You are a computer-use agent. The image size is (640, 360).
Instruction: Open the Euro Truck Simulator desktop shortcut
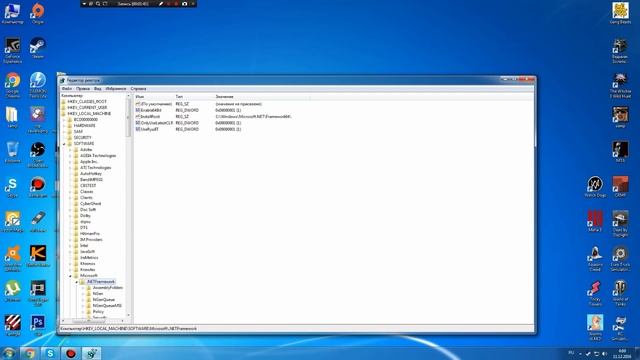click(x=620, y=259)
